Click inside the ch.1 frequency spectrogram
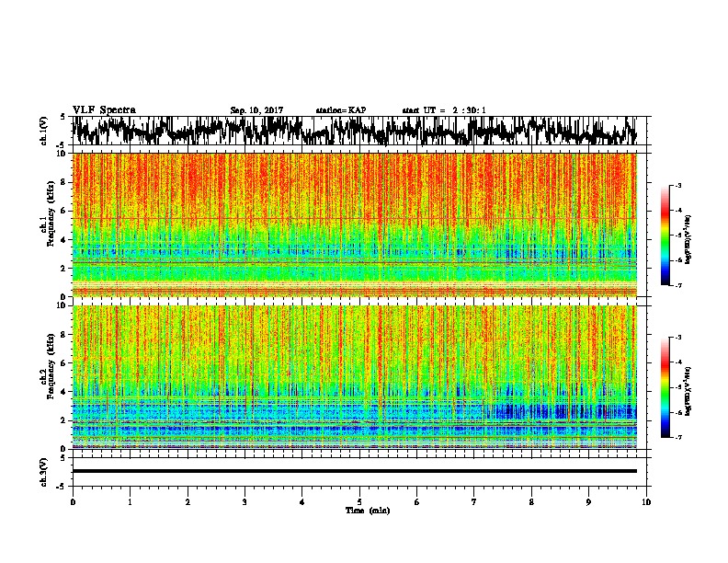Image resolution: width=728 pixels, height=563 pixels. coord(354,224)
